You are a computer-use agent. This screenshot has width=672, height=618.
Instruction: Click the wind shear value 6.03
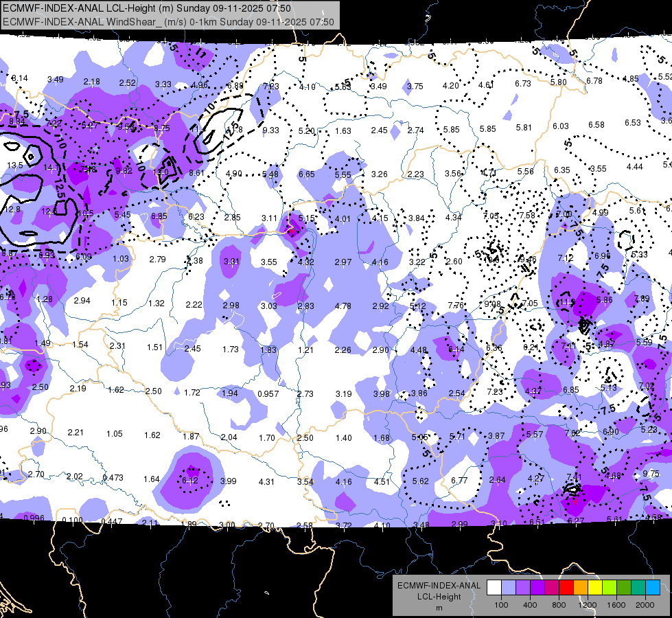click(560, 126)
